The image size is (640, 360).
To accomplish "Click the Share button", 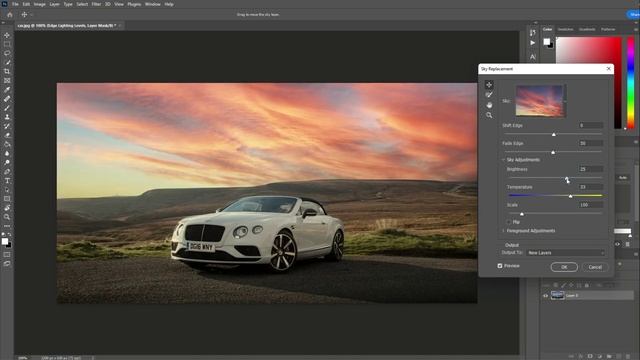I will pyautogui.click(x=633, y=14).
